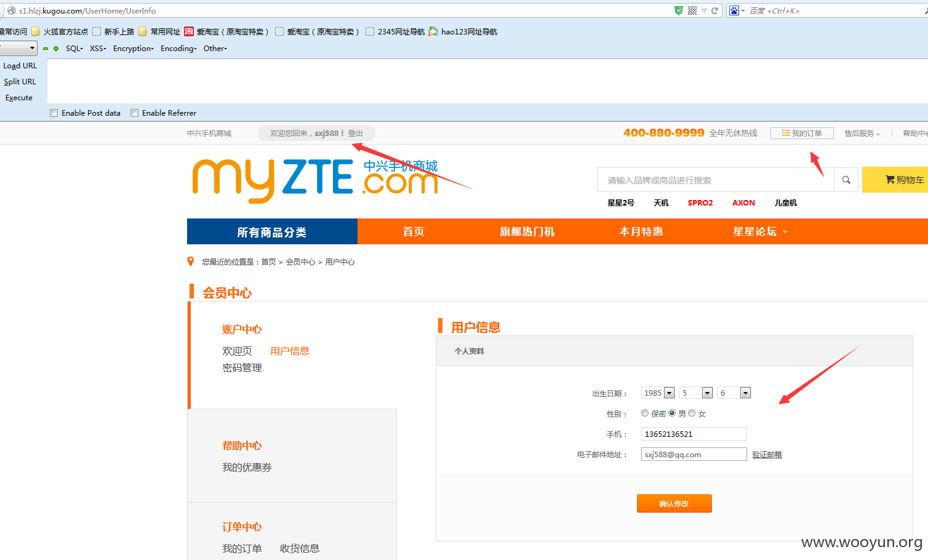The image size is (928, 560).
Task: Open 收货信息 in the sidebar
Action: (300, 549)
